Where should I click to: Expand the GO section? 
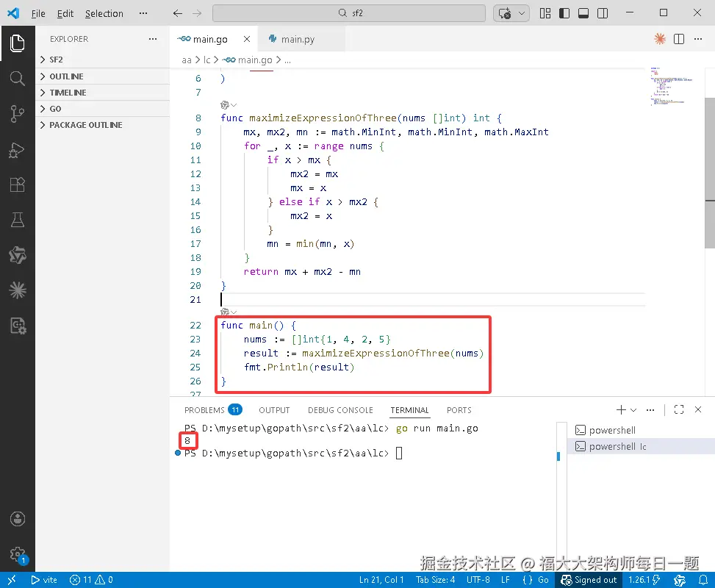(102, 109)
